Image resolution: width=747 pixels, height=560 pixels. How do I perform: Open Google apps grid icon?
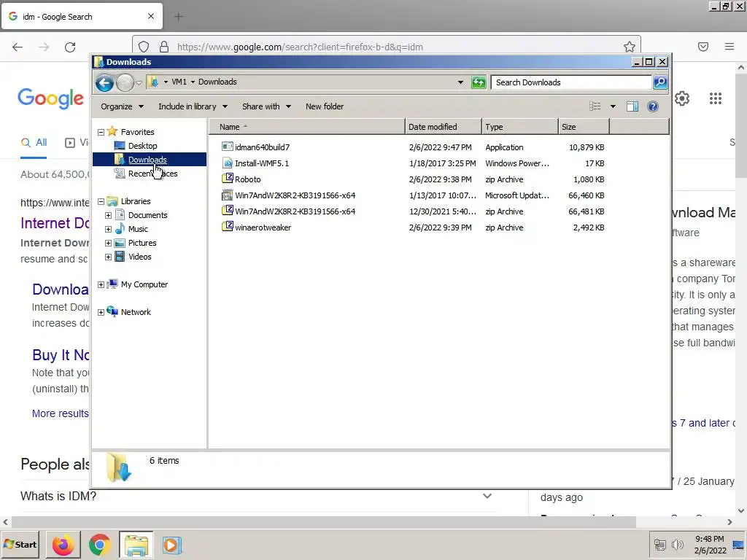click(x=715, y=98)
